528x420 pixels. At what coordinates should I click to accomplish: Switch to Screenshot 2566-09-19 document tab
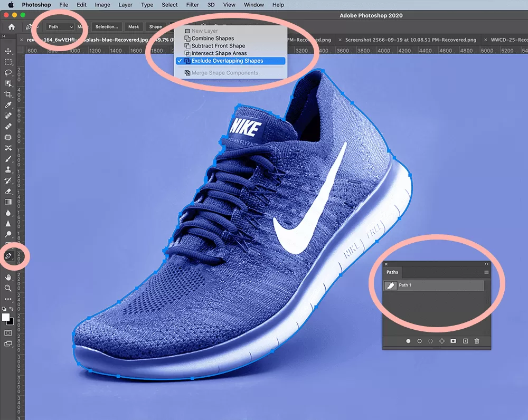(x=410, y=40)
